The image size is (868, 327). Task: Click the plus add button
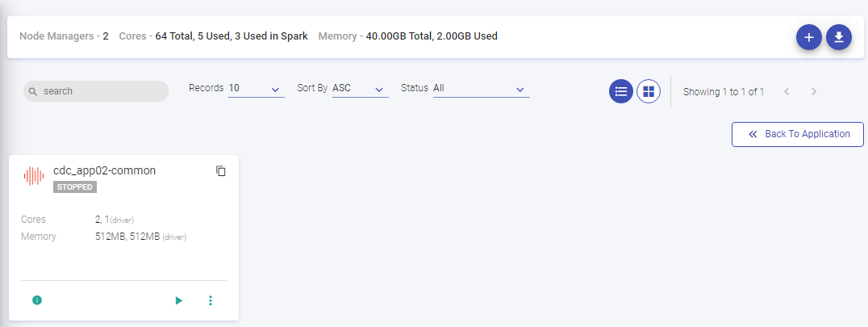[809, 38]
